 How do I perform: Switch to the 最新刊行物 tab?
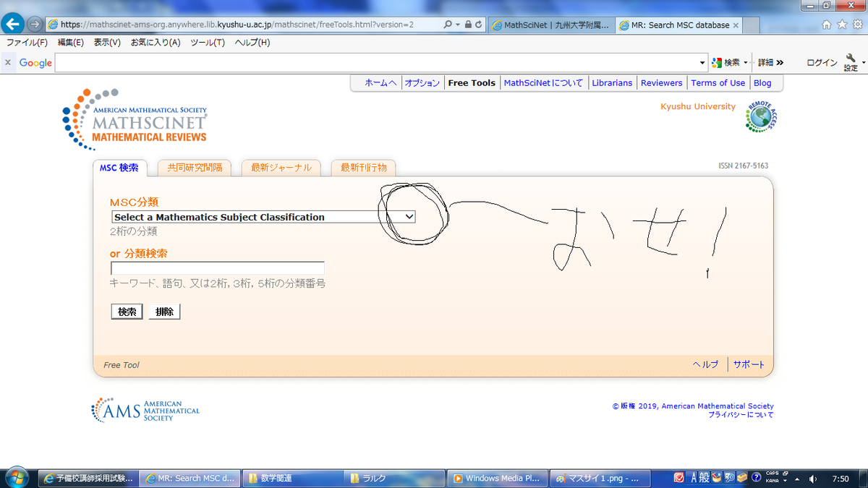tap(364, 168)
